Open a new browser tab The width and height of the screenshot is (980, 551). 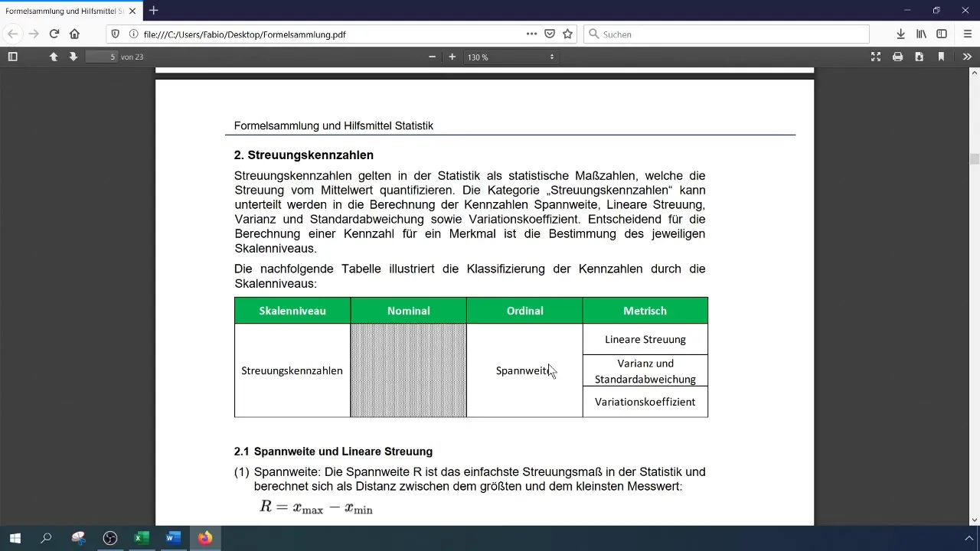[x=154, y=11]
